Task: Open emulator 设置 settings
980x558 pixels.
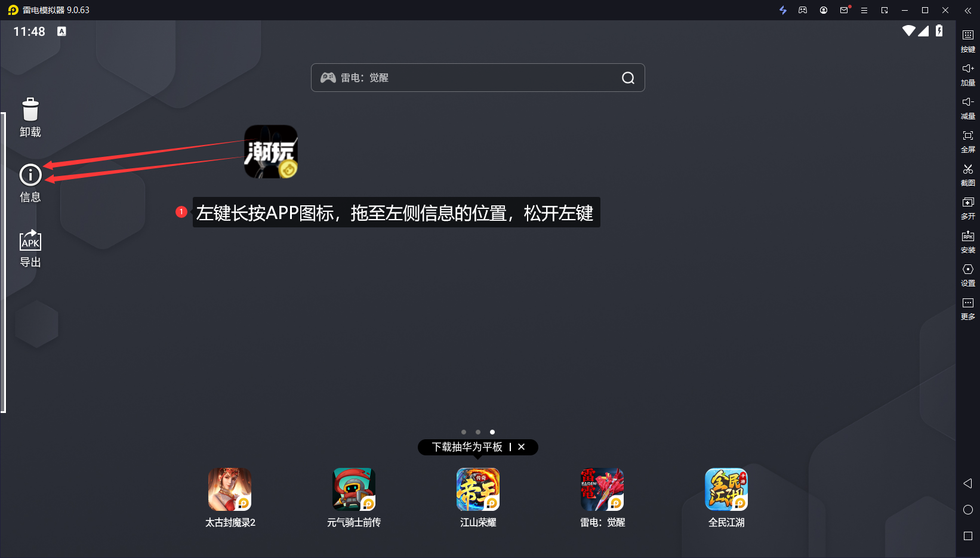Action: tap(968, 275)
